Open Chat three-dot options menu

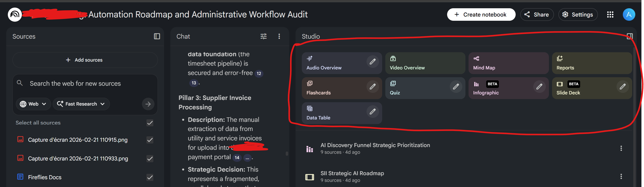279,37
